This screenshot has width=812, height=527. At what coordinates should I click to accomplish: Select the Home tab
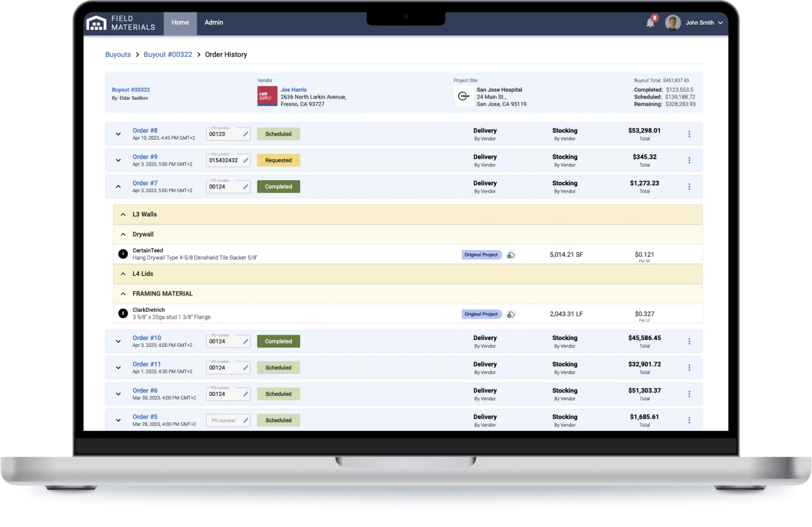tap(180, 23)
